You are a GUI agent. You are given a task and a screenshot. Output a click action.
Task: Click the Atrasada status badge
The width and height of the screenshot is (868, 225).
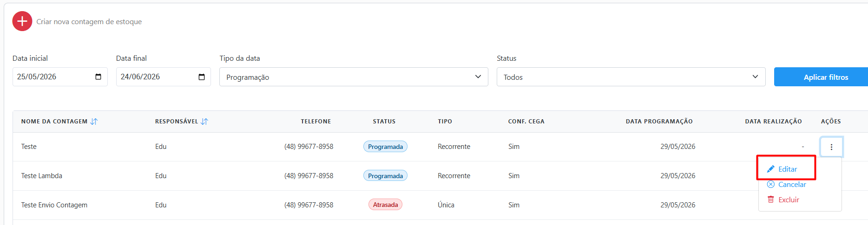pyautogui.click(x=385, y=205)
